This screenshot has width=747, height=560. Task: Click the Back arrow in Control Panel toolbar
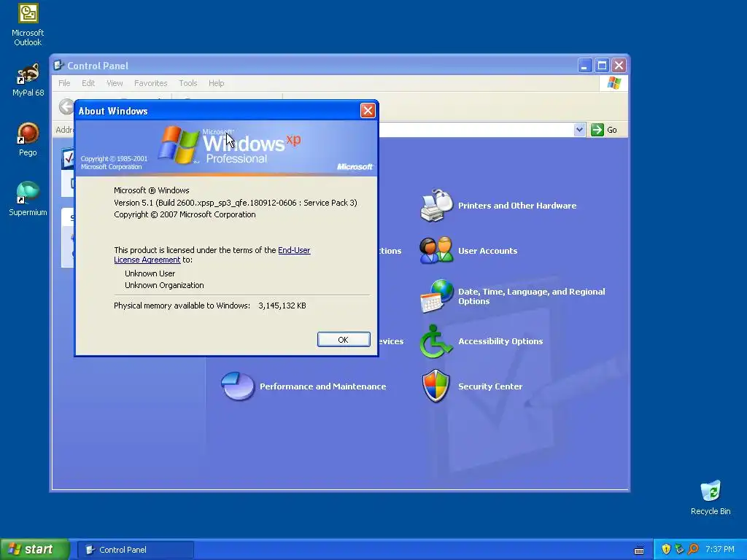66,106
